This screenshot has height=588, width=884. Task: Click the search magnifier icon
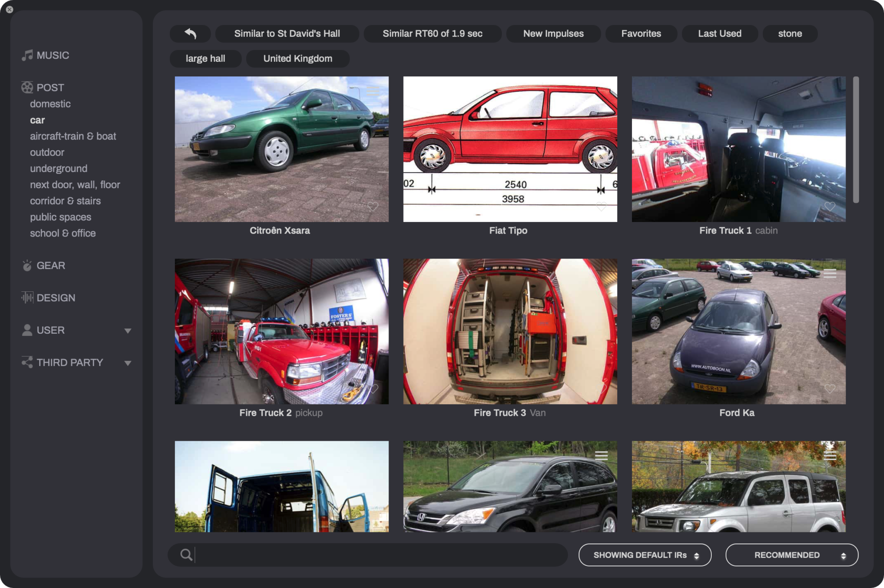pyautogui.click(x=186, y=555)
